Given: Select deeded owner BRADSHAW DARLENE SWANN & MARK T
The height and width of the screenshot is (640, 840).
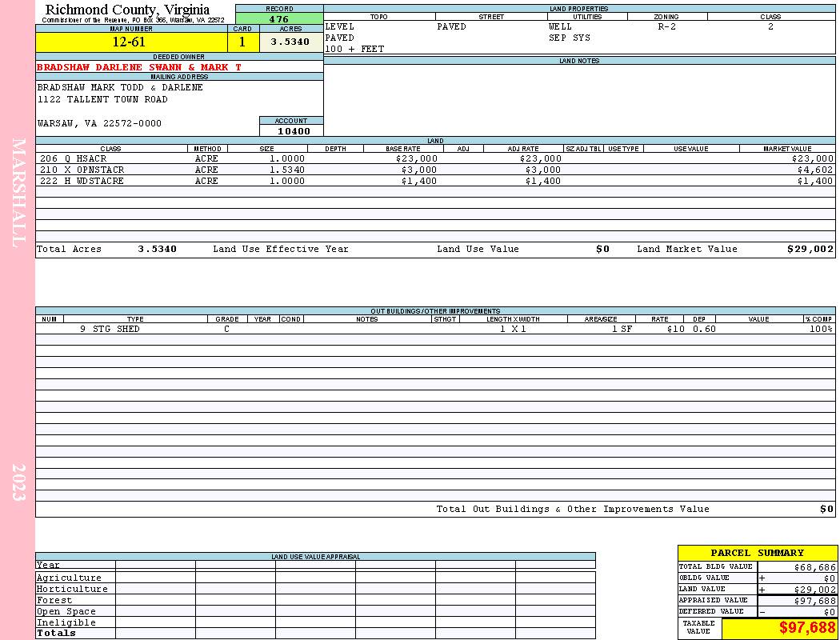Looking at the screenshot, I should click(138, 67).
